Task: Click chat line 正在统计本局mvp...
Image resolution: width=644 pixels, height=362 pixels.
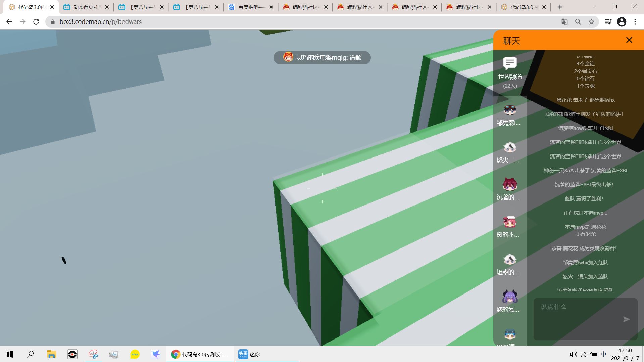Action: pyautogui.click(x=585, y=213)
